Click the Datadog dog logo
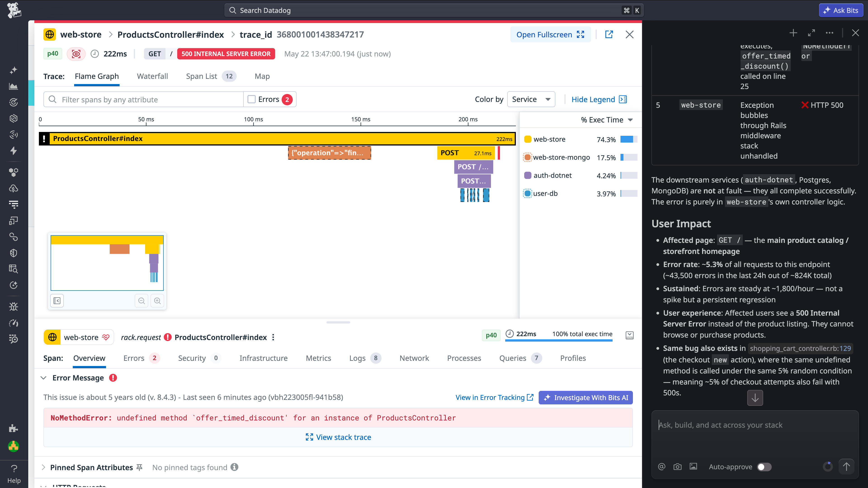Image resolution: width=868 pixels, height=488 pixels. [14, 10]
